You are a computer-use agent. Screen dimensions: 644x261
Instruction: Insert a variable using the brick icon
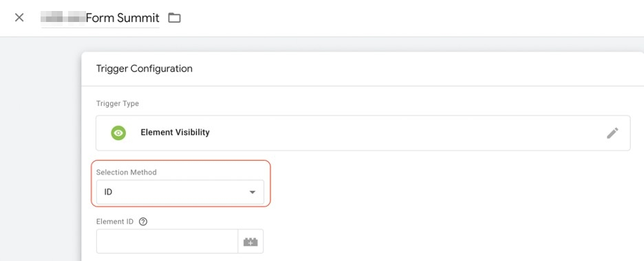pyautogui.click(x=250, y=242)
